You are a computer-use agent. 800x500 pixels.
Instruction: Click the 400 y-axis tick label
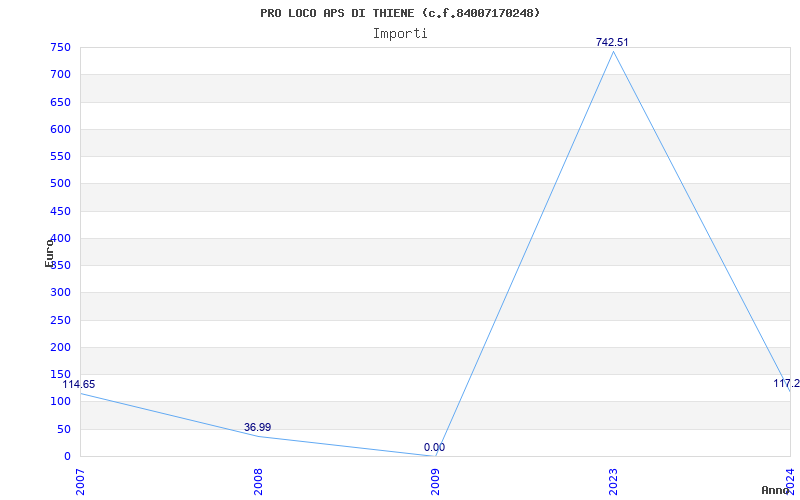[60, 238]
